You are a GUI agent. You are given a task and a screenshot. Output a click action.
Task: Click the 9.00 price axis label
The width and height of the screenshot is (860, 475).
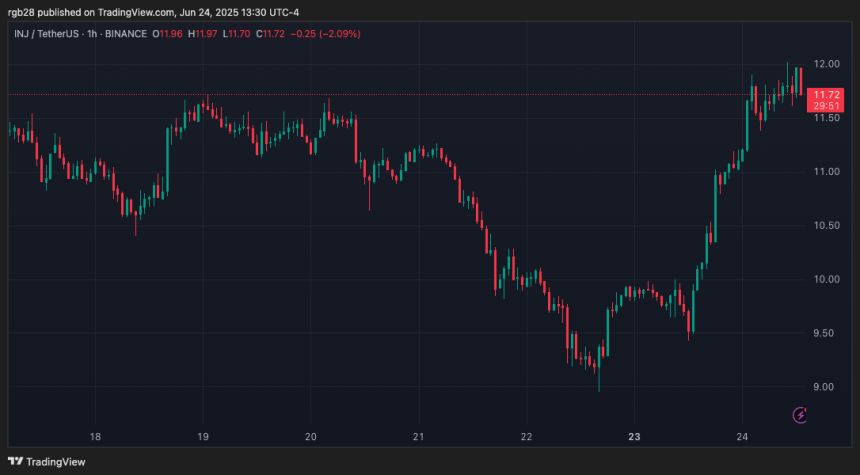pyautogui.click(x=826, y=387)
